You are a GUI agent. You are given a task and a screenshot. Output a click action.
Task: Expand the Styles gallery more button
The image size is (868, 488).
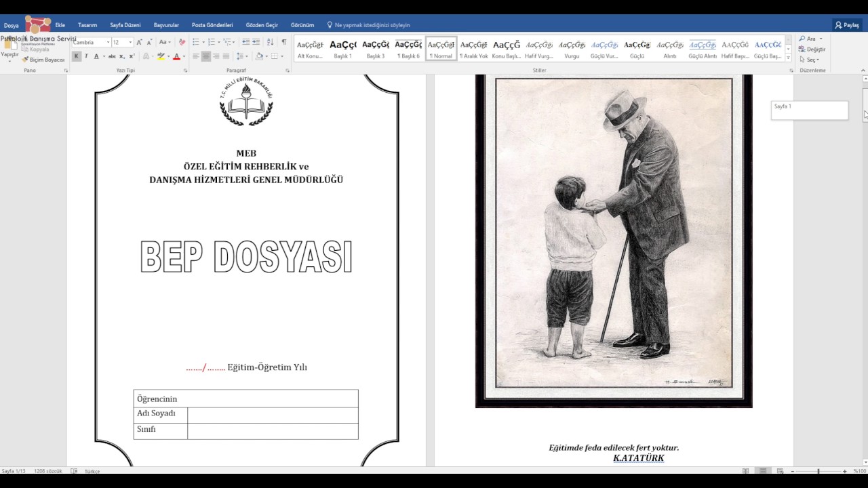(x=788, y=58)
